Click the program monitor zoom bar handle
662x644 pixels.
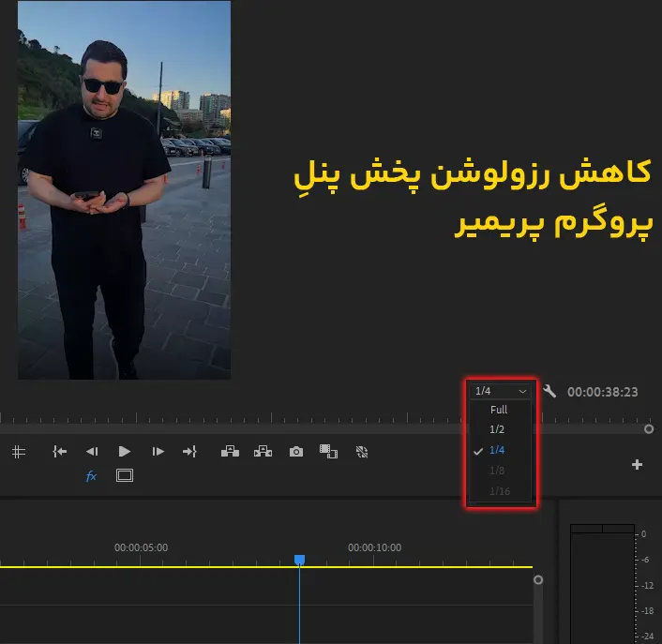coord(649,429)
